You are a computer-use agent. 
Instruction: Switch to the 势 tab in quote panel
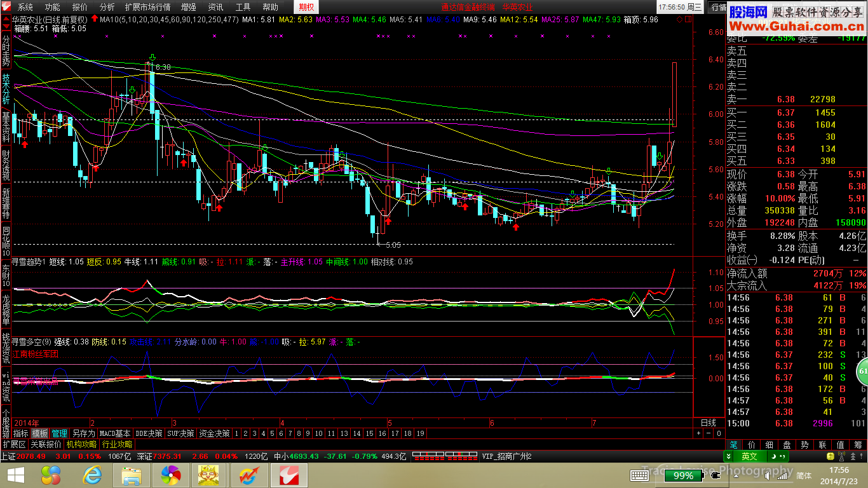coord(805,444)
